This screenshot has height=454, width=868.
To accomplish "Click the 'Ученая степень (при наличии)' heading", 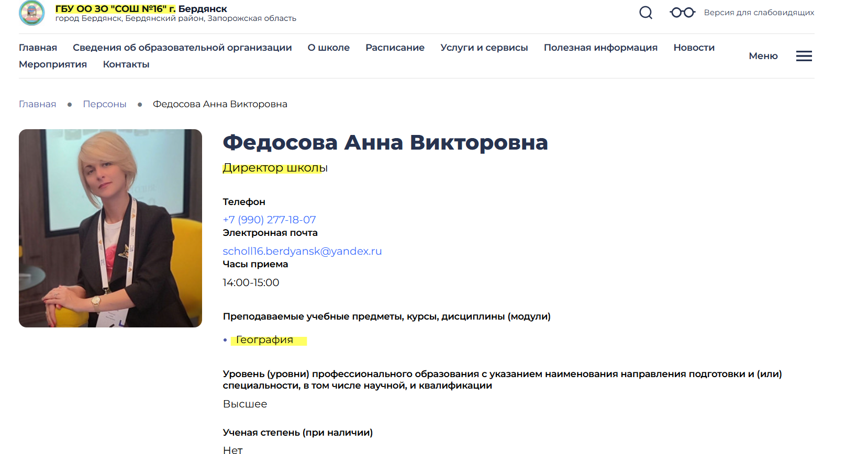I will 298,433.
